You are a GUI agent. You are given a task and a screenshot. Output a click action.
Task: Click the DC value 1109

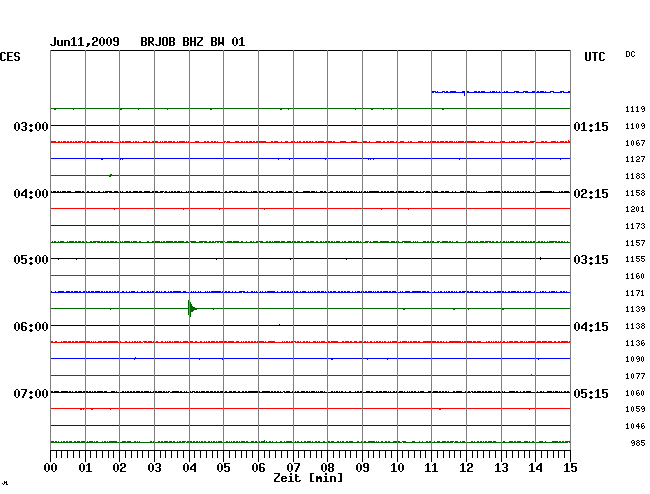[635, 126]
